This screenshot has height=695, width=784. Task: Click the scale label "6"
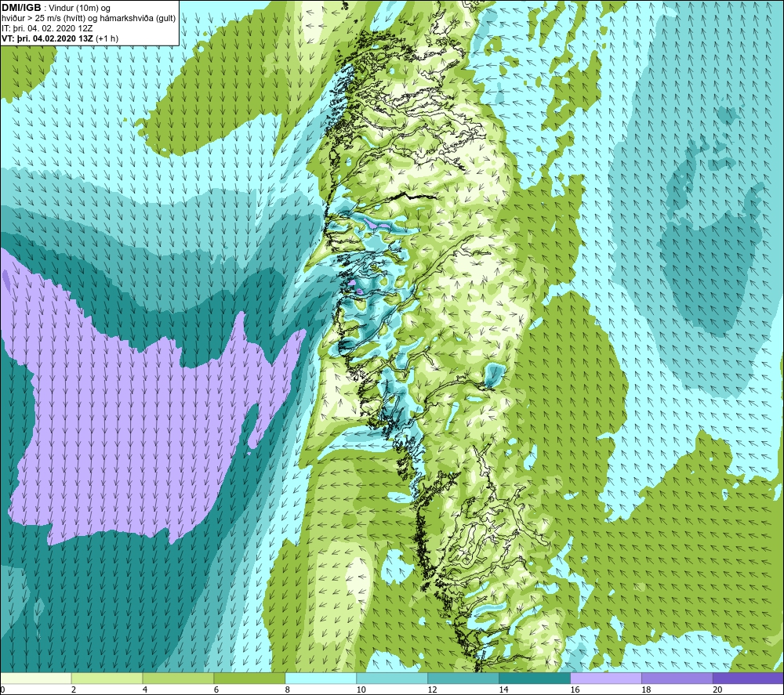[x=216, y=690]
